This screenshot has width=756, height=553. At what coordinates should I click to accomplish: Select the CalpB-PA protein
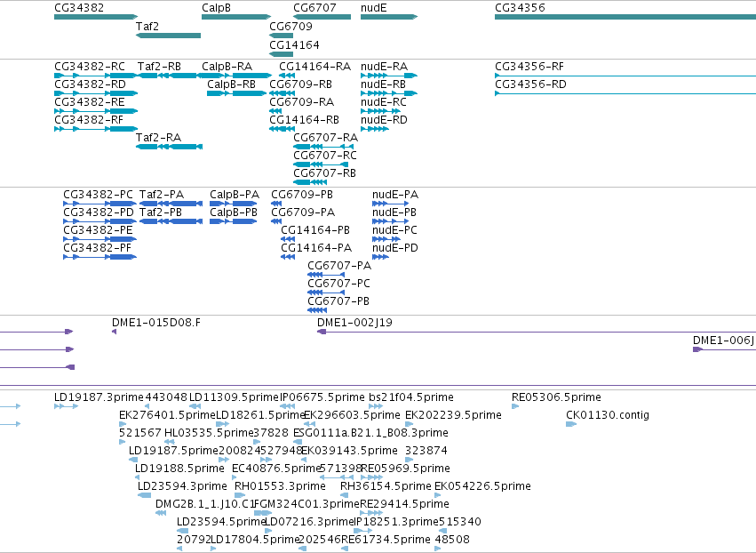tap(235, 195)
